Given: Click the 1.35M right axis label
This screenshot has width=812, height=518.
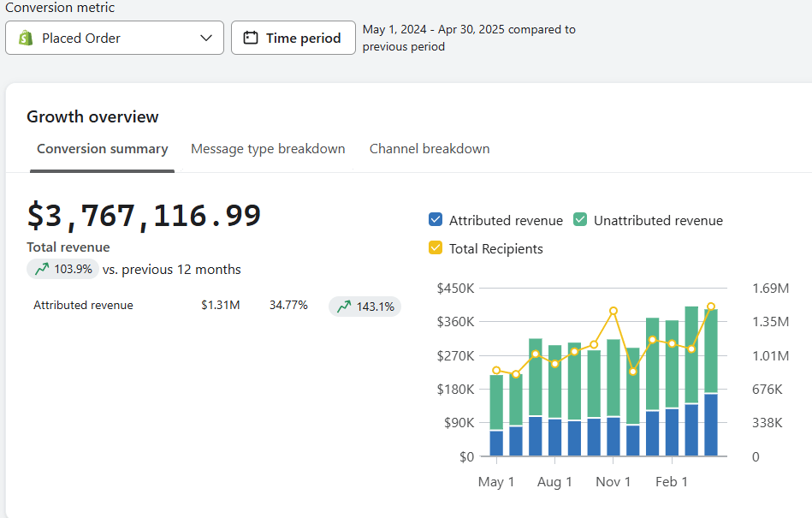Looking at the screenshot, I should tap(771, 322).
